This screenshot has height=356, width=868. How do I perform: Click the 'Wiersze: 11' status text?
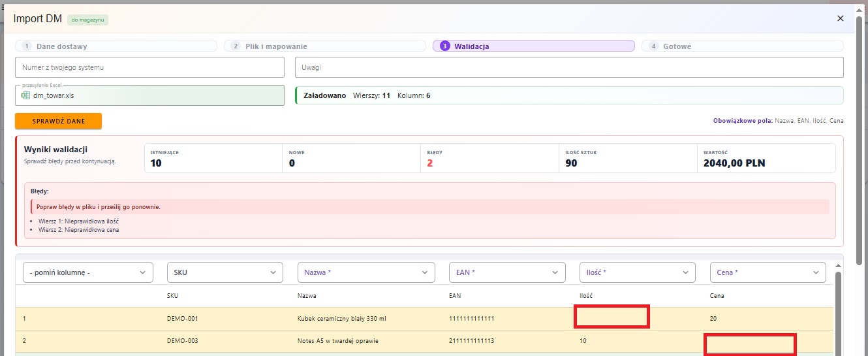tap(371, 95)
